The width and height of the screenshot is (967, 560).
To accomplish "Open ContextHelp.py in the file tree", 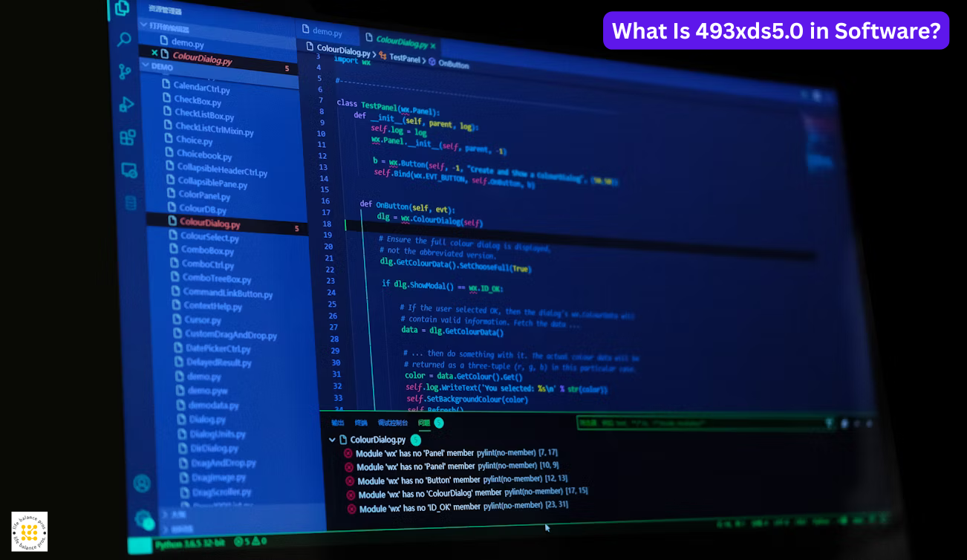I will pyautogui.click(x=213, y=306).
